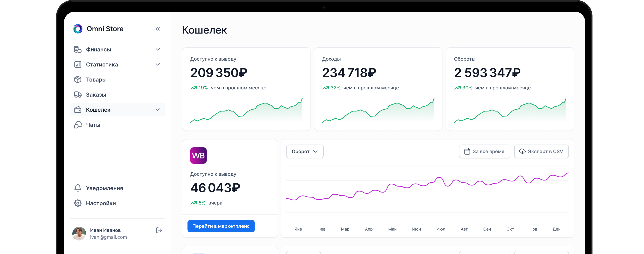This screenshot has height=254, width=644.
Task: Open Чаты page
Action: coord(117,125)
